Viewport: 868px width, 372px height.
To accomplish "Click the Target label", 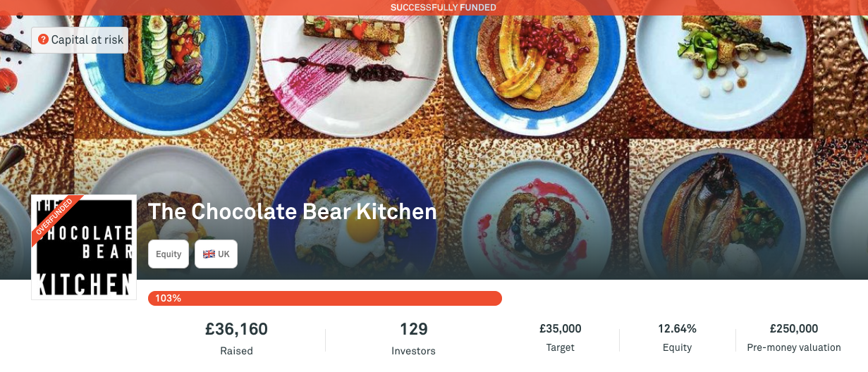I will [560, 347].
